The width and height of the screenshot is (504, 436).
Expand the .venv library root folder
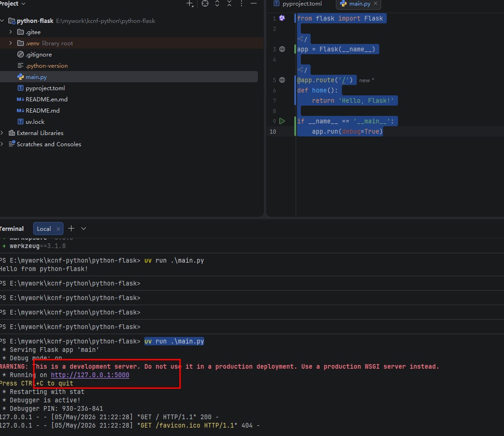pyautogui.click(x=11, y=43)
